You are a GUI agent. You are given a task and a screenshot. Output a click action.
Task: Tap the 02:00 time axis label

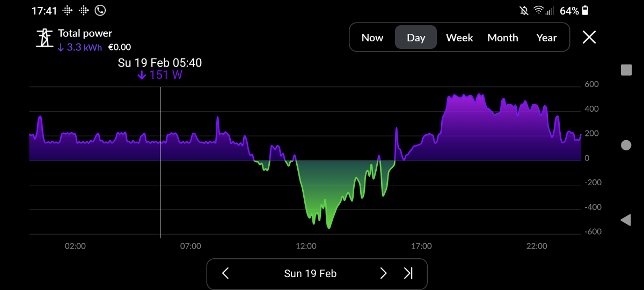click(x=75, y=246)
